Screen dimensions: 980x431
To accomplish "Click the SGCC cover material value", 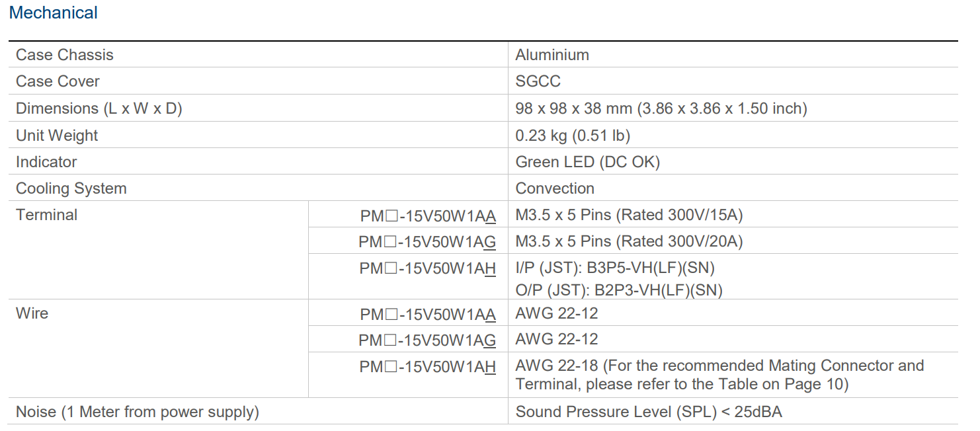I will pyautogui.click(x=538, y=81).
